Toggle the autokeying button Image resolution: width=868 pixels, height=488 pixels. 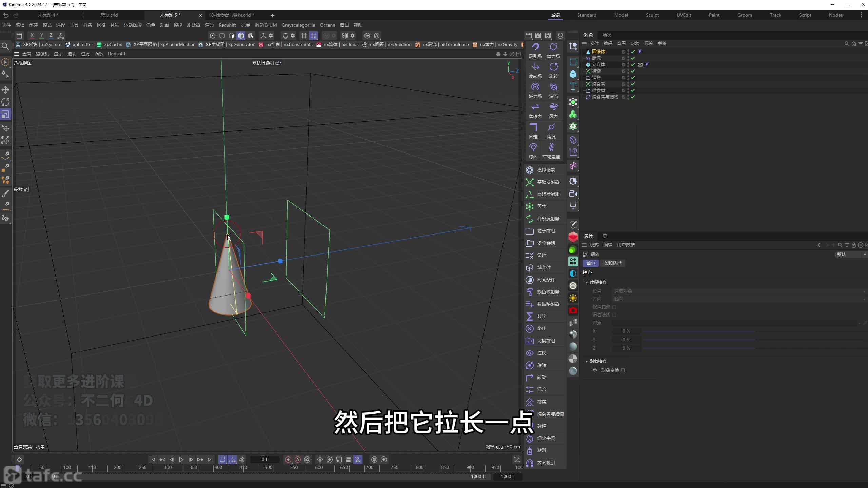pos(298,460)
